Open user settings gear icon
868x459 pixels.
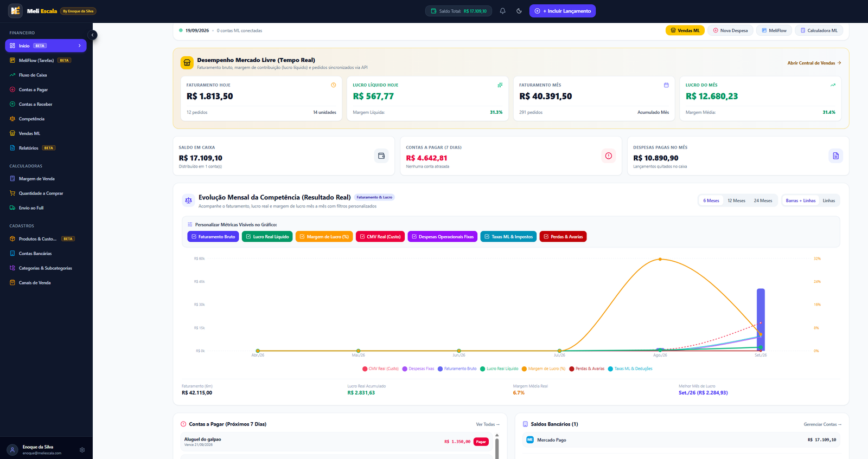coord(82,450)
